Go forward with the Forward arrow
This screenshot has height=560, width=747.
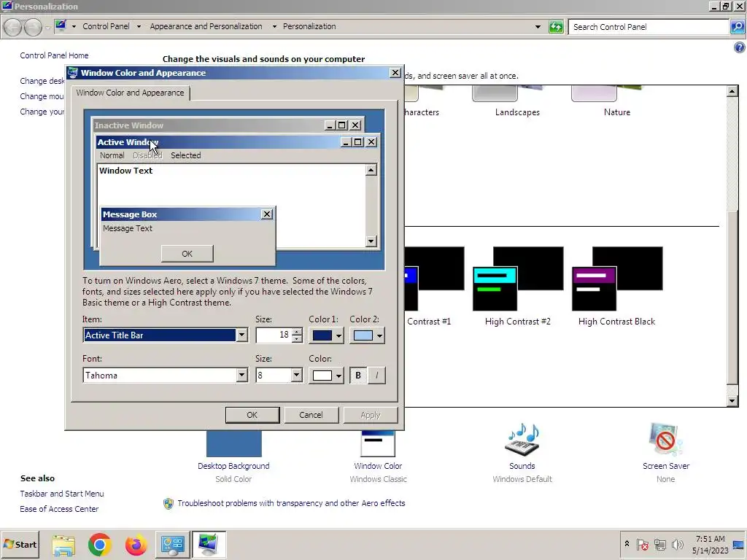tap(33, 27)
